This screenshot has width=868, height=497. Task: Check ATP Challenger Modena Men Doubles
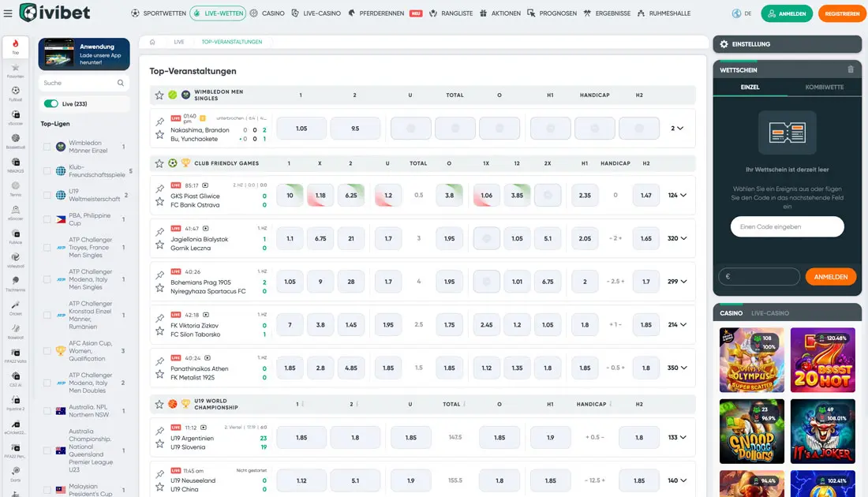coord(47,383)
